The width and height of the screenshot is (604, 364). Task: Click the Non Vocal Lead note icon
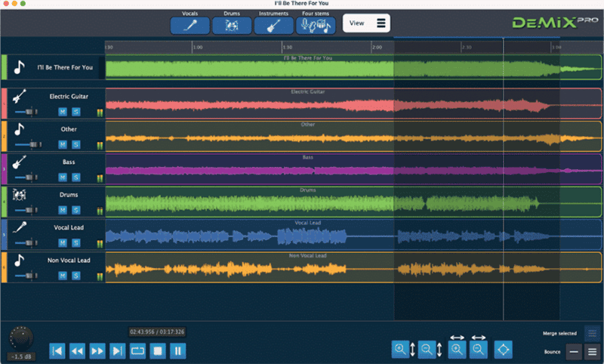(19, 261)
